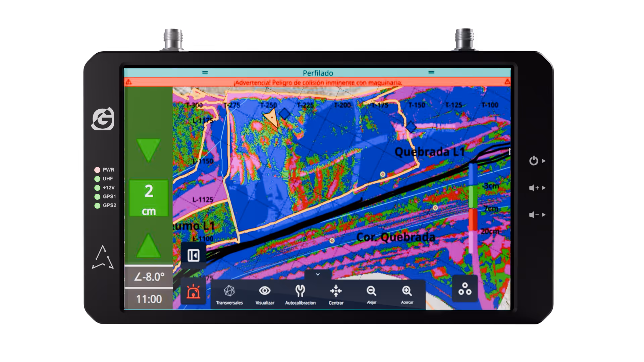Zoom in with Acercar
Screen dimensions: 644x362
(407, 295)
